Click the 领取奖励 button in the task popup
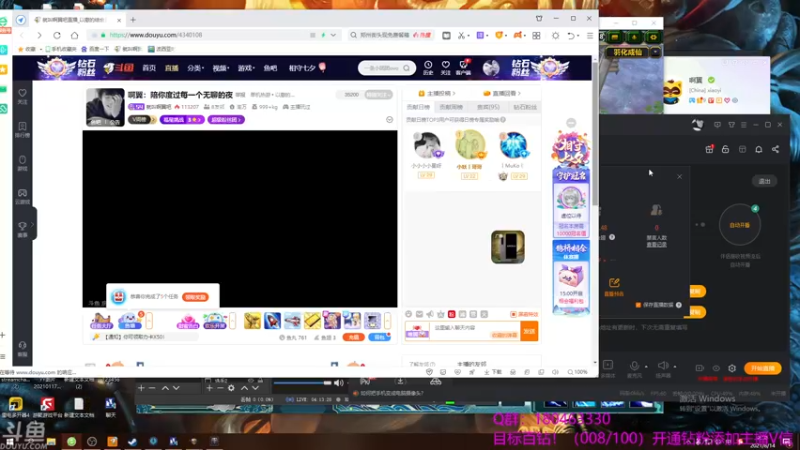The height and width of the screenshot is (450, 800). pyautogui.click(x=195, y=297)
